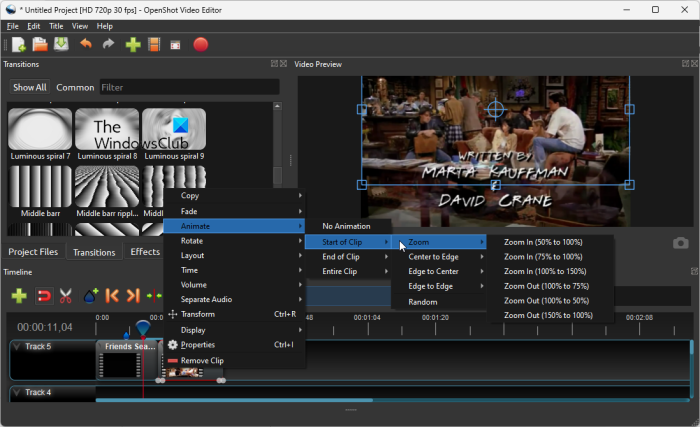700x427 pixels.
Task: Expand Entire Clip animation submenu
Action: 348,272
